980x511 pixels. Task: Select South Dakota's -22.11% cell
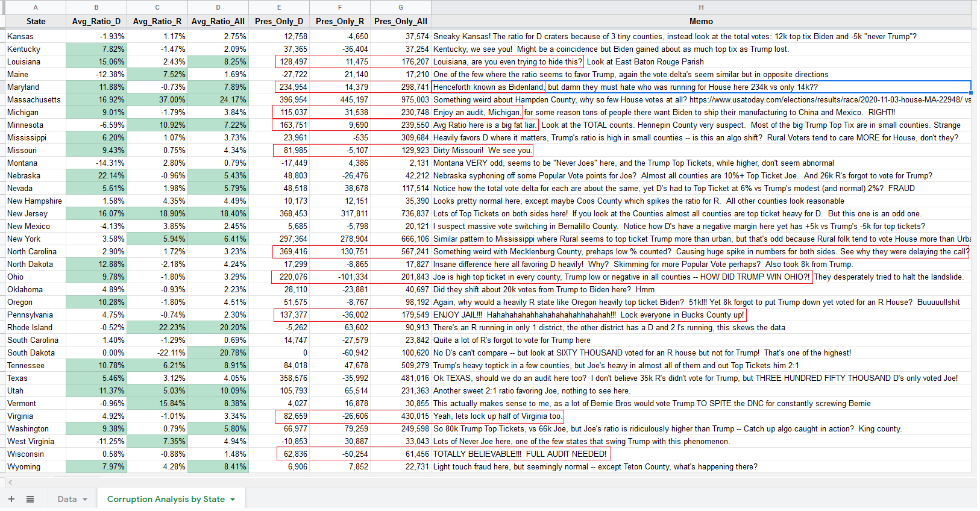[x=157, y=353]
